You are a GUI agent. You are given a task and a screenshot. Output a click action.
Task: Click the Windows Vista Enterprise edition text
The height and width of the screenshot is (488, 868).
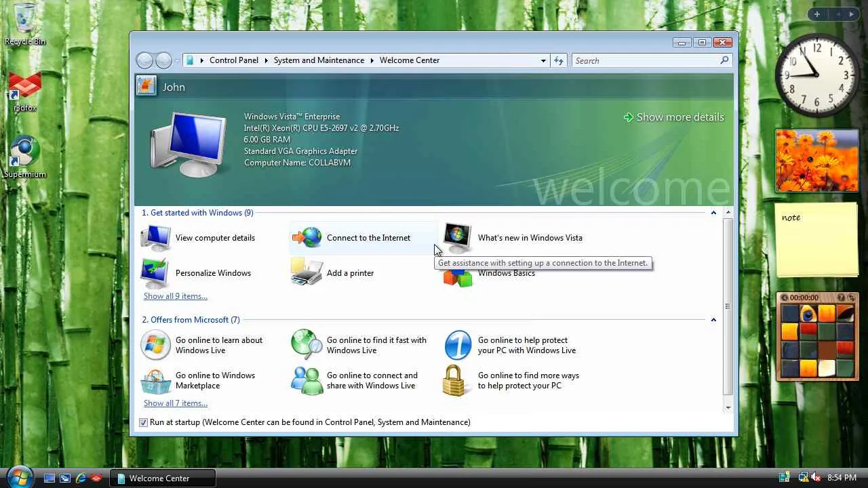(292, 117)
